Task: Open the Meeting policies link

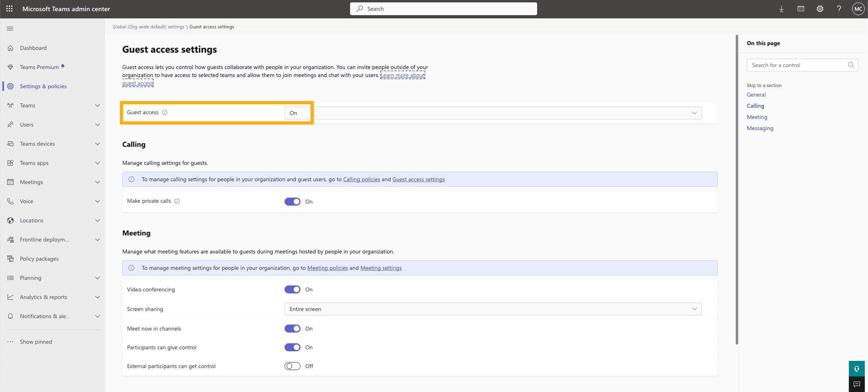Action: (x=327, y=268)
